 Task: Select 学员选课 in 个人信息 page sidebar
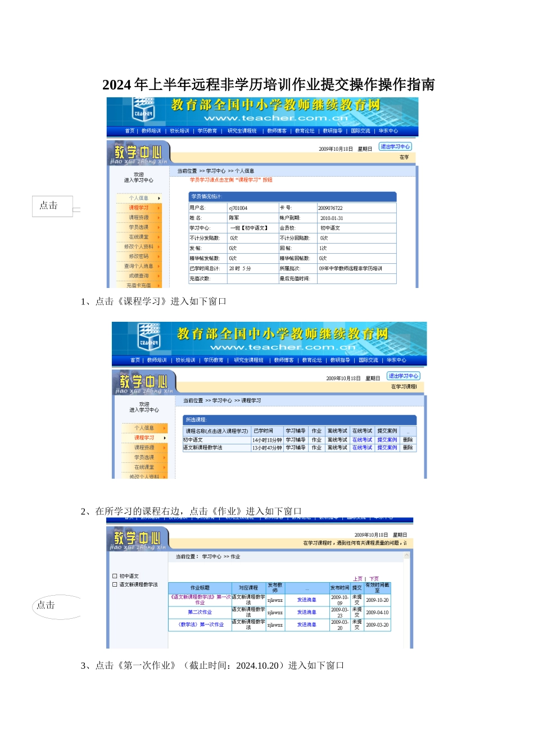coord(138,227)
